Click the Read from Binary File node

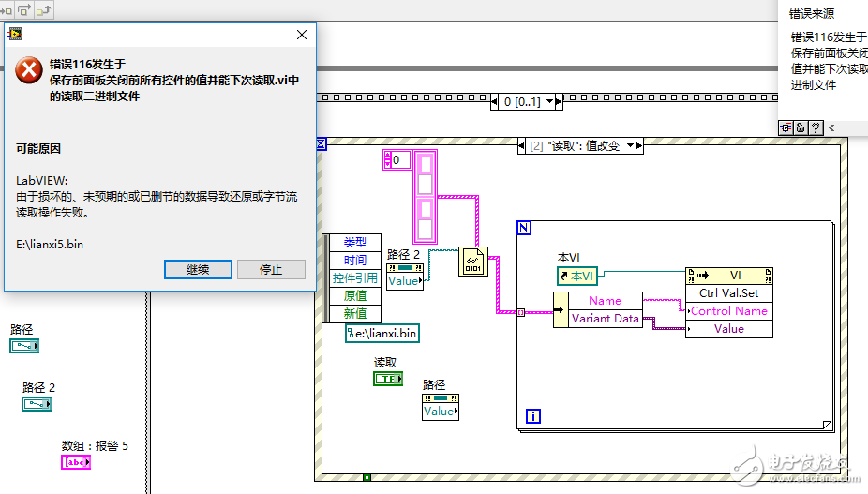point(473,262)
